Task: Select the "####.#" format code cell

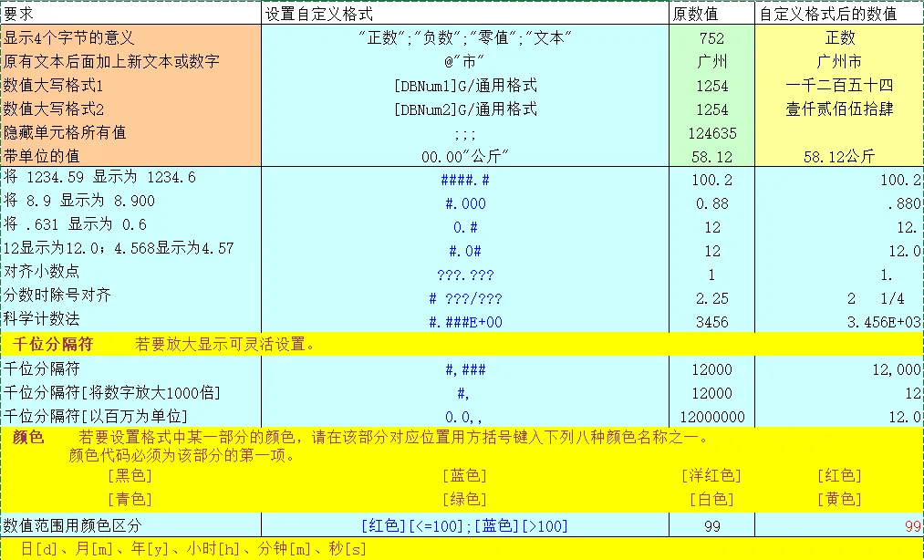Action: [x=465, y=180]
